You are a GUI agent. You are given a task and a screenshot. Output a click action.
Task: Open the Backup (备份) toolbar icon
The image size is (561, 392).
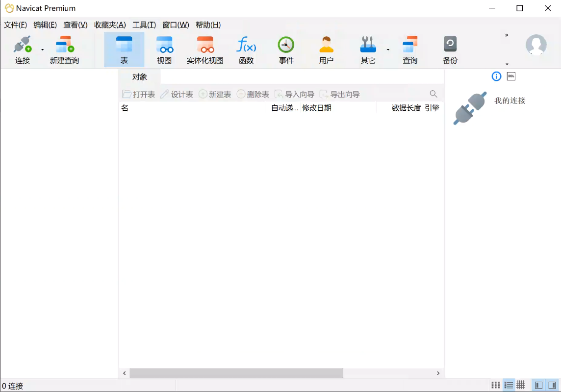click(450, 49)
